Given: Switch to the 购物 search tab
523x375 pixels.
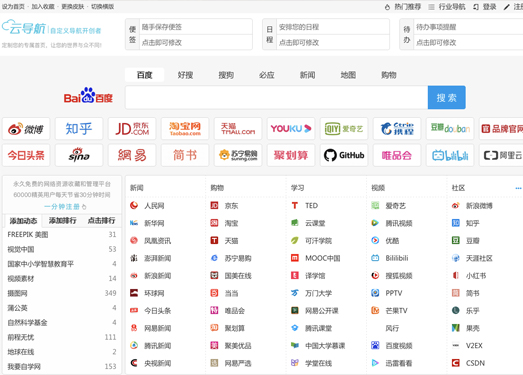Looking at the screenshot, I should [389, 75].
